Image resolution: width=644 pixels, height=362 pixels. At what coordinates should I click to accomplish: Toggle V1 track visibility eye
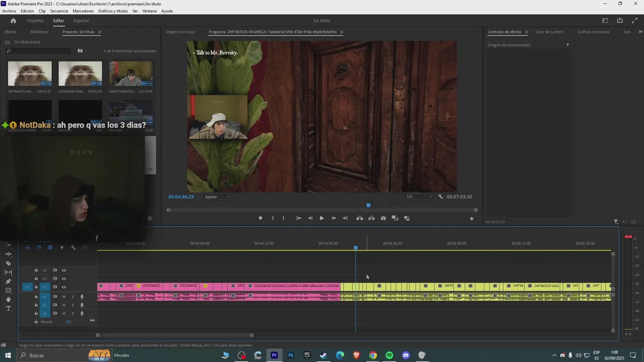click(64, 287)
